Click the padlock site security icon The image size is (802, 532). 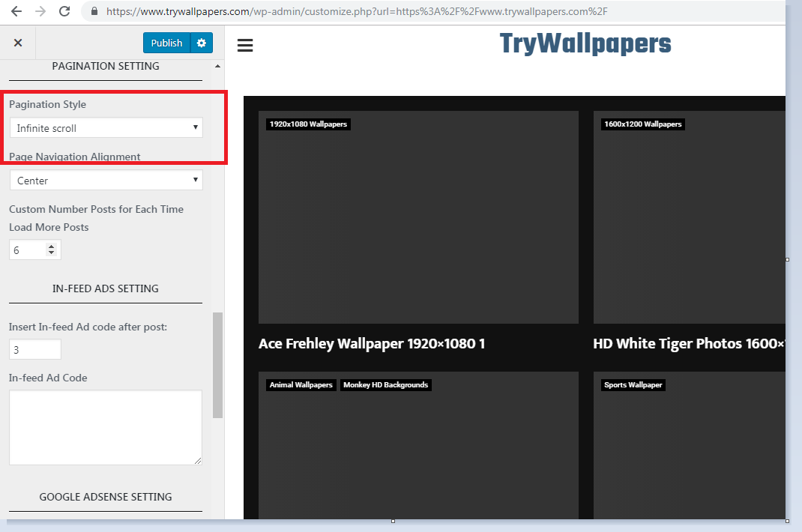pyautogui.click(x=94, y=12)
